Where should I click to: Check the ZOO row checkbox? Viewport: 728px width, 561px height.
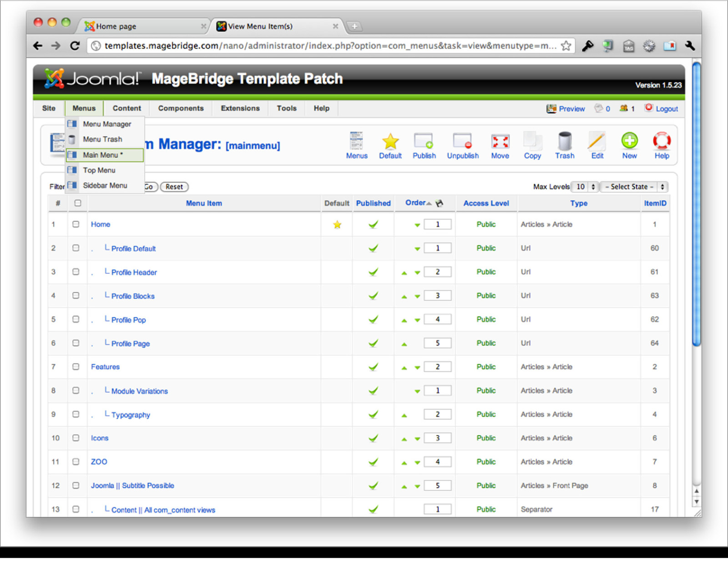pos(76,461)
